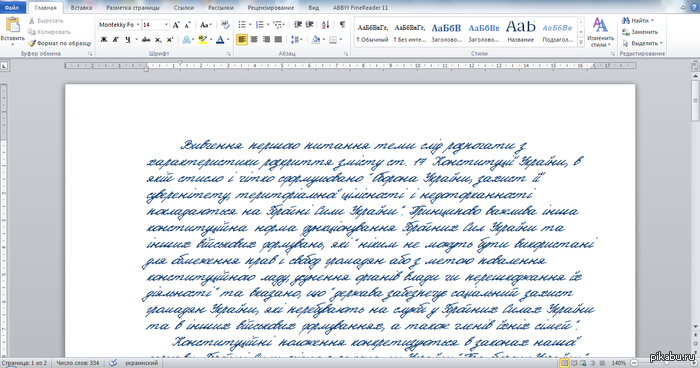
Task: Sort the text with the A-Z sort icon
Action: pos(325,25)
